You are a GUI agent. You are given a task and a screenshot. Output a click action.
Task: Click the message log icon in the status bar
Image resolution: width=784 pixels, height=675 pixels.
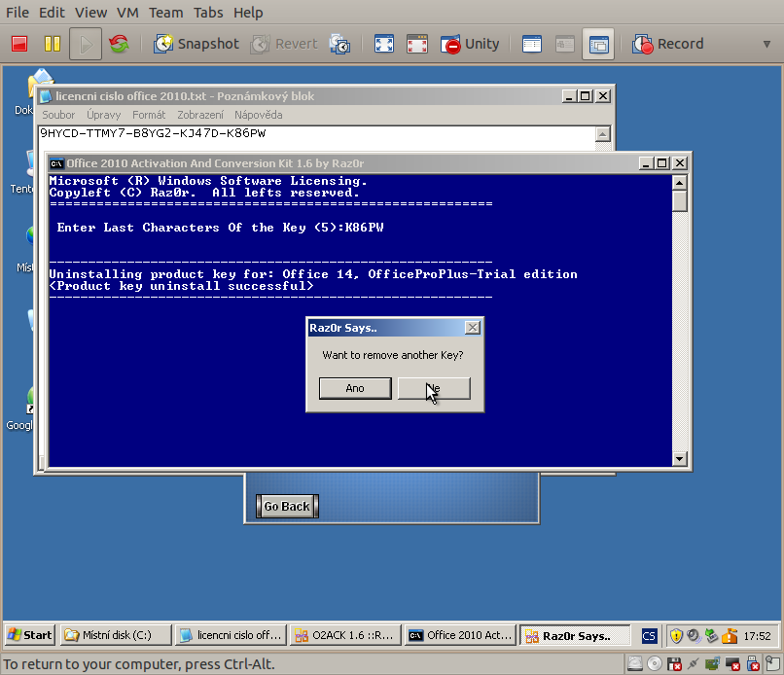tap(773, 663)
